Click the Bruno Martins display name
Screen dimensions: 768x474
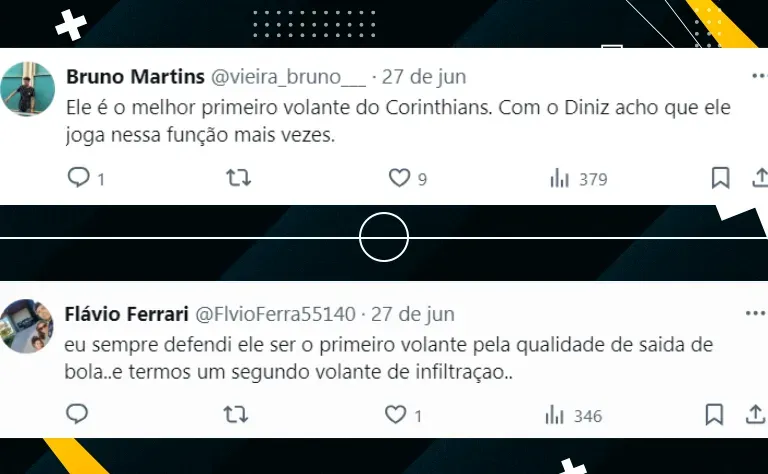tap(135, 77)
